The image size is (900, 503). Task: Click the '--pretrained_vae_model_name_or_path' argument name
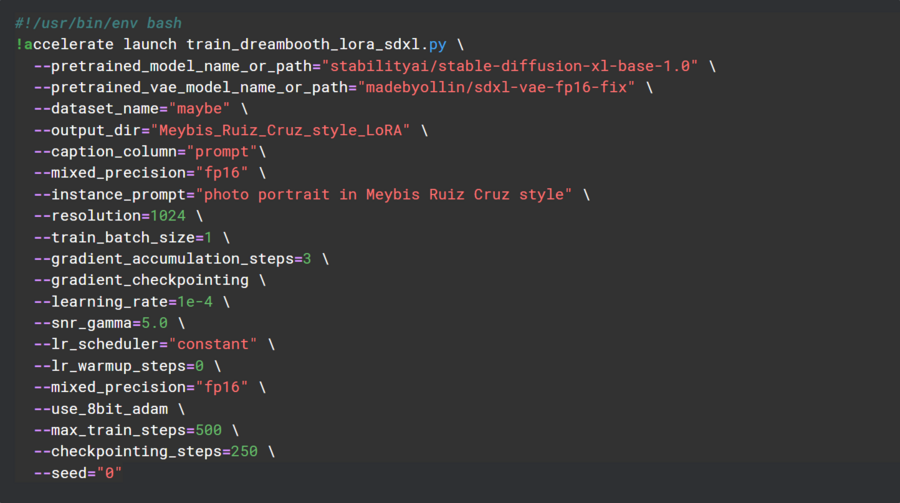point(191,87)
